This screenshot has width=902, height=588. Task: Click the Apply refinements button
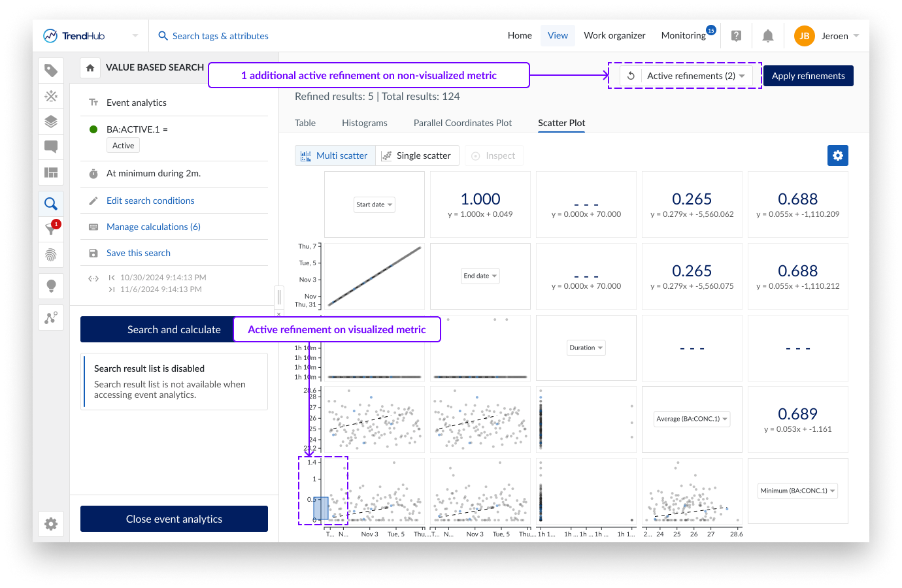click(x=808, y=76)
